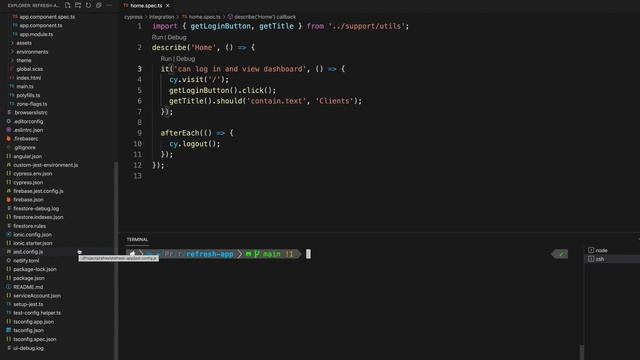Click integration breadcrumb segment
Screen dimensions: 640x360
(x=162, y=17)
